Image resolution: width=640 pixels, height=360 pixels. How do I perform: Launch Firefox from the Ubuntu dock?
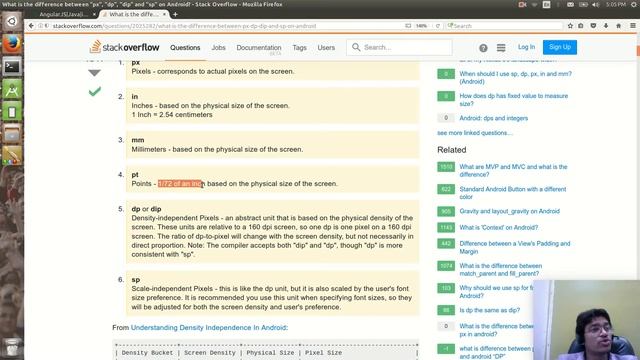click(x=12, y=43)
